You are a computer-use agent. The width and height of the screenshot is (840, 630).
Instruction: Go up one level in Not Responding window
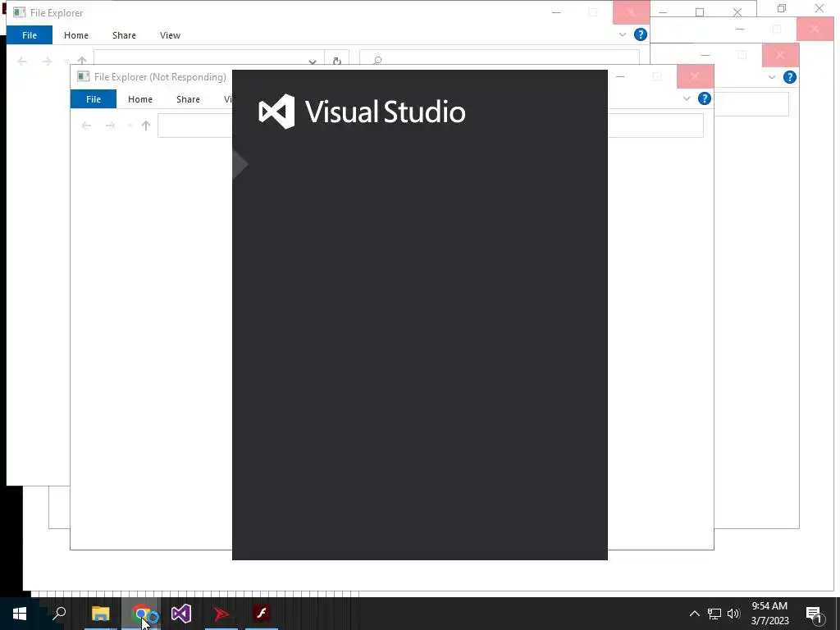[146, 126]
